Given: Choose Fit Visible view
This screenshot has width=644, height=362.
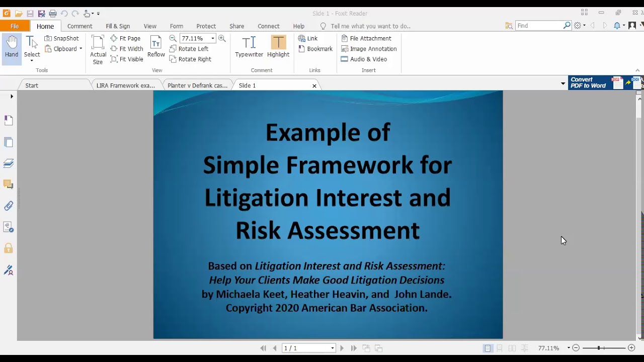Looking at the screenshot, I should (x=127, y=59).
